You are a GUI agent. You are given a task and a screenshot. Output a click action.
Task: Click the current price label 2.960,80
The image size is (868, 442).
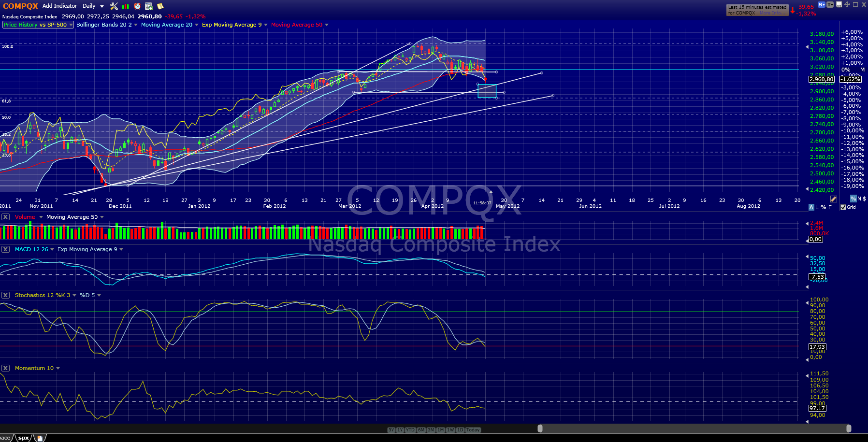tap(822, 79)
